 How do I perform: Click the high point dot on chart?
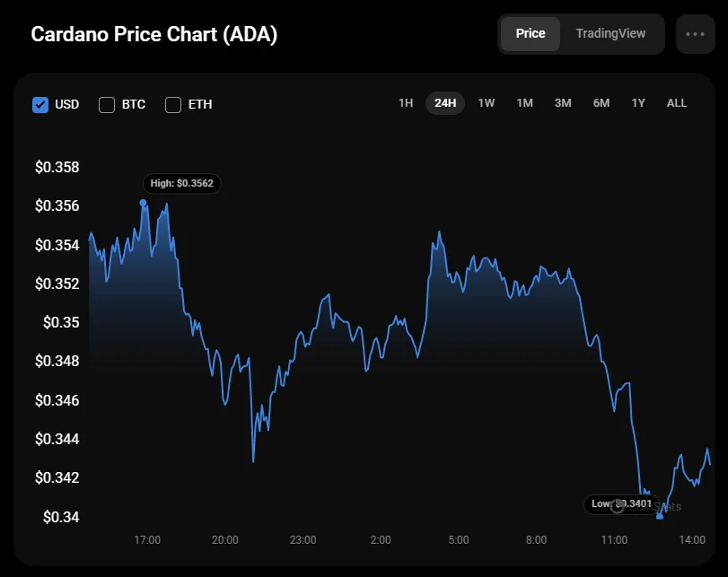(x=144, y=203)
